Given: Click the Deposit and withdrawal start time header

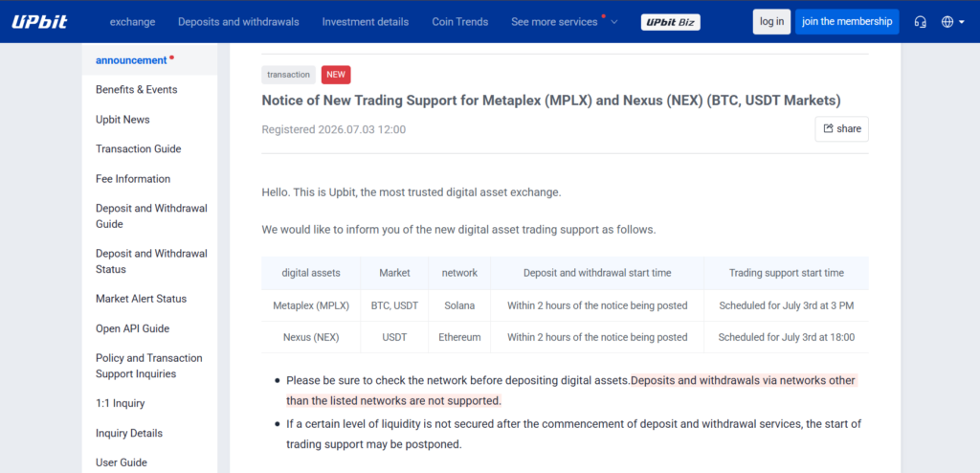Looking at the screenshot, I should point(597,273).
